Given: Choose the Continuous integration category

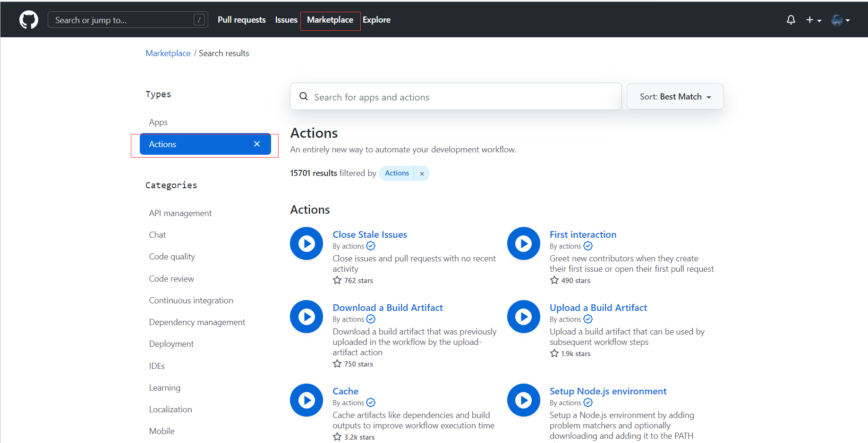Looking at the screenshot, I should (191, 301).
